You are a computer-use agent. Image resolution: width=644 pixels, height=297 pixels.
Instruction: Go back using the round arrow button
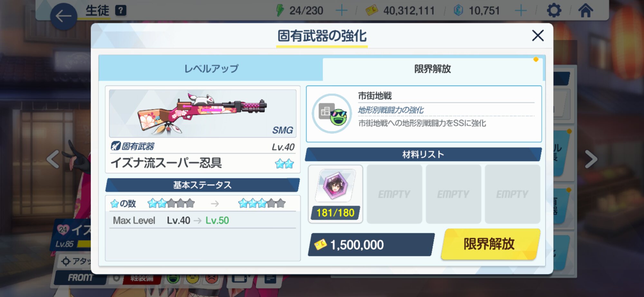(63, 16)
